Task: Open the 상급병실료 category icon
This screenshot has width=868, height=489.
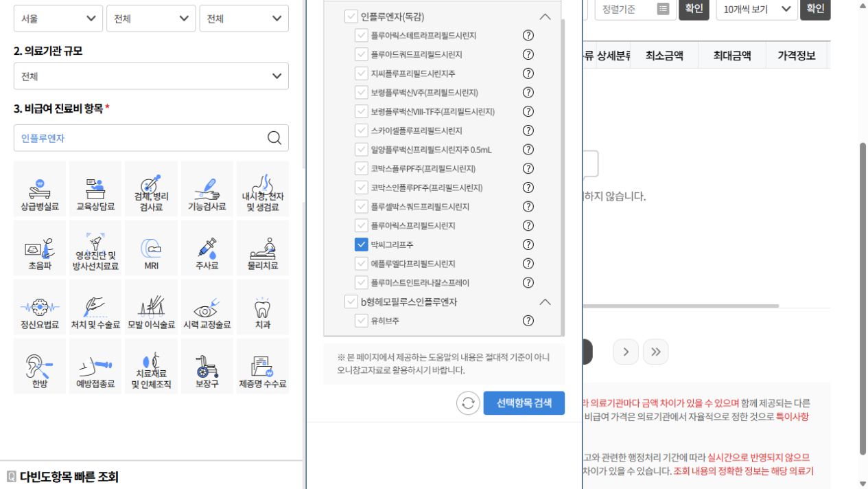Action: [40, 189]
